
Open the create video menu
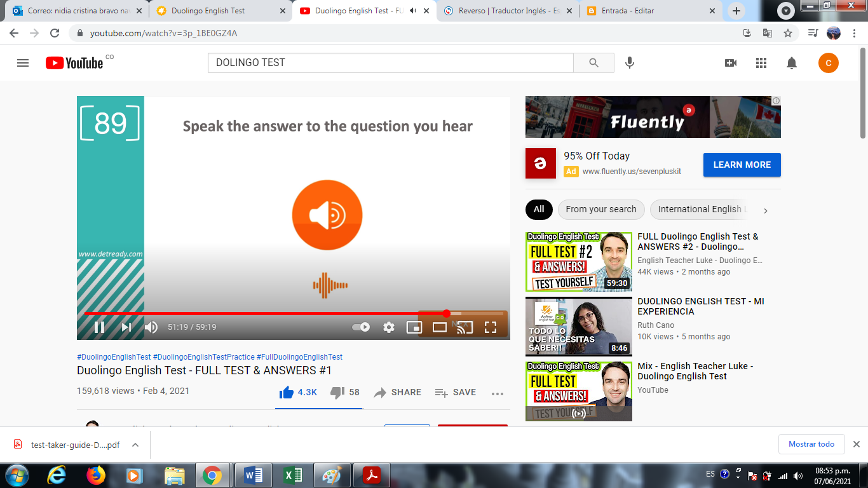(731, 63)
